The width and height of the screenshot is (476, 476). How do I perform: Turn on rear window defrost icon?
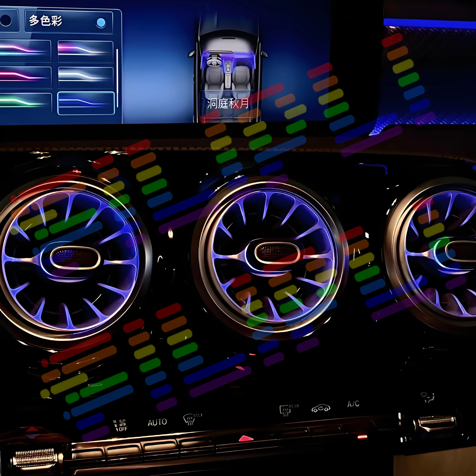(x=289, y=410)
